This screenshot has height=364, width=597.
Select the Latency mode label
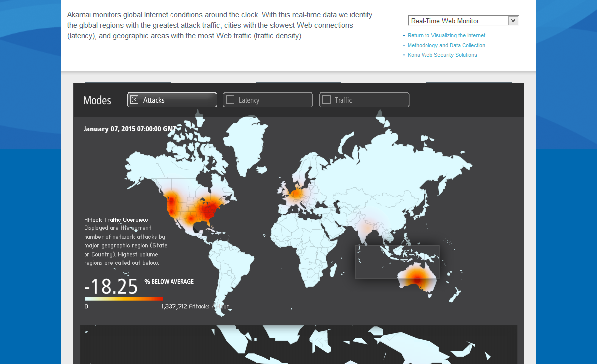point(249,100)
